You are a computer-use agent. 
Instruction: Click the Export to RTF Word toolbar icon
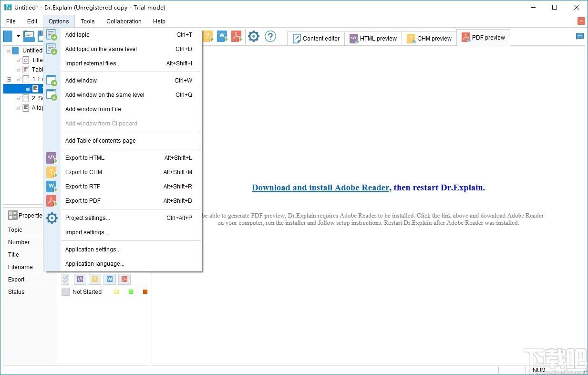[x=222, y=36]
